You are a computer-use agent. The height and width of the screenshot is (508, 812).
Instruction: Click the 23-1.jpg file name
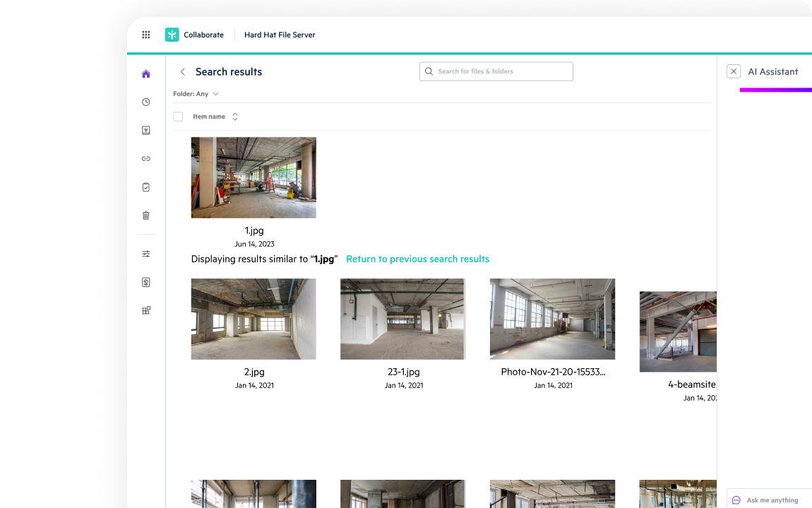click(403, 372)
